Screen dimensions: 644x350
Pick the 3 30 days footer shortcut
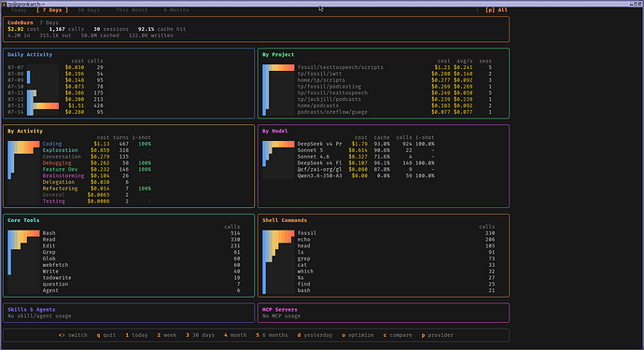(x=200, y=335)
